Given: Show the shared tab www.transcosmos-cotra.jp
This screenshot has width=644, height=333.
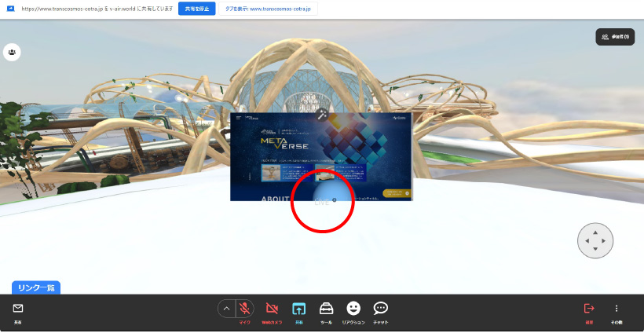Looking at the screenshot, I should pyautogui.click(x=268, y=9).
